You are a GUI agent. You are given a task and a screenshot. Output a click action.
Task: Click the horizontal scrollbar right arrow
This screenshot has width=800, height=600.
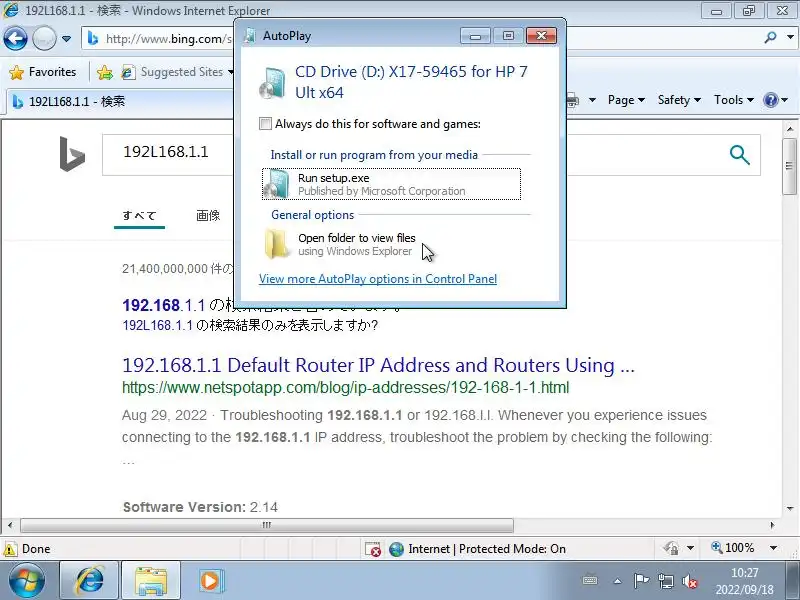pyautogui.click(x=772, y=525)
